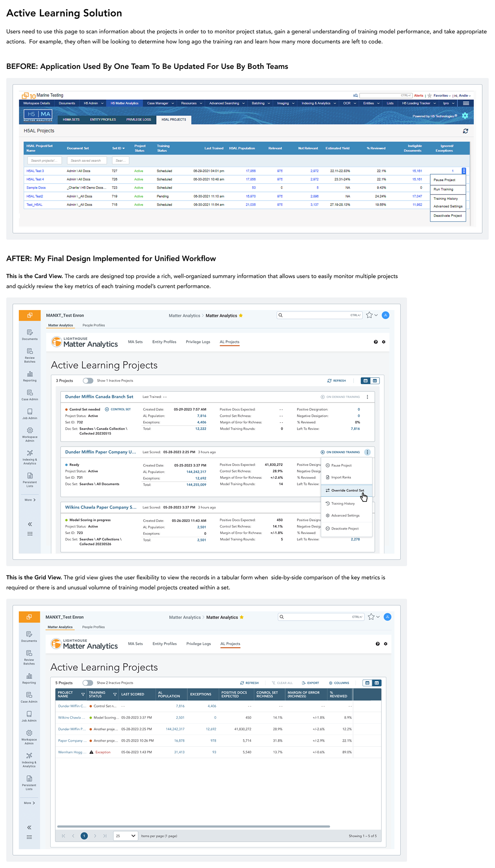Open Case Admin in Card View sidebar
Image resolution: width=495 pixels, height=868 pixels.
pos(30,395)
